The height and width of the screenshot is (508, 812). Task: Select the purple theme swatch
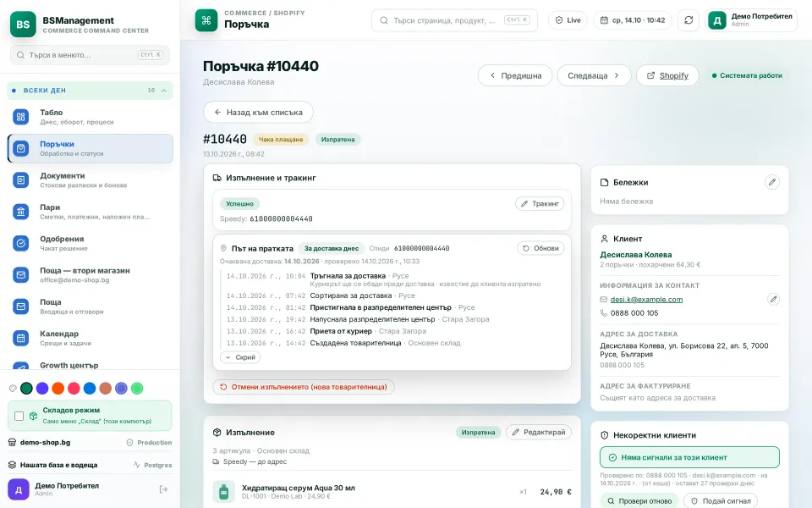click(42, 389)
